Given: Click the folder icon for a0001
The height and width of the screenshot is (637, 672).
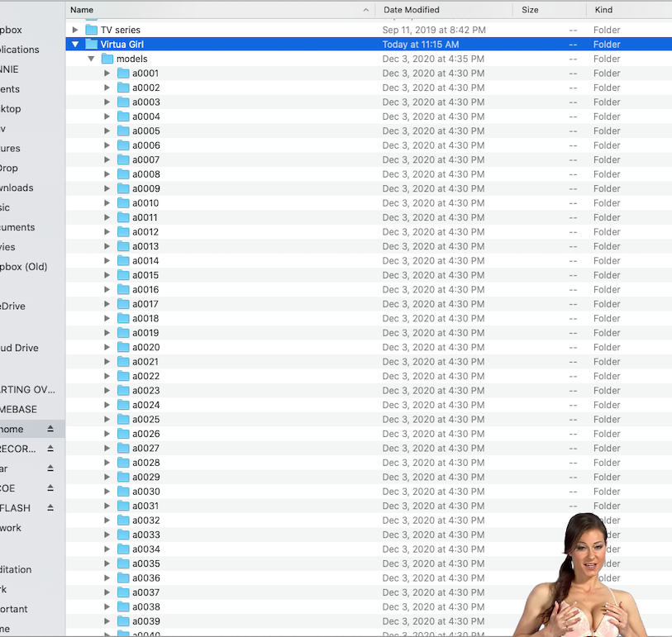Looking at the screenshot, I should tap(123, 74).
